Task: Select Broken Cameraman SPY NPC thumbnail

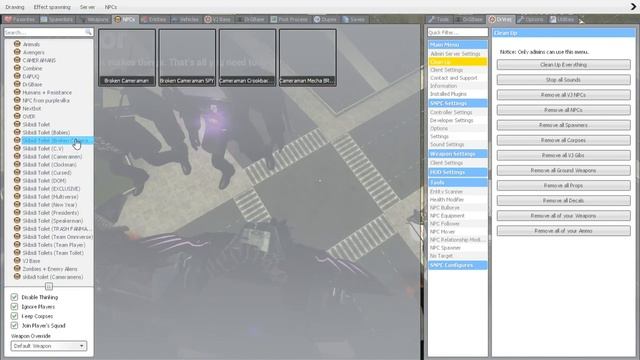Action: point(187,57)
